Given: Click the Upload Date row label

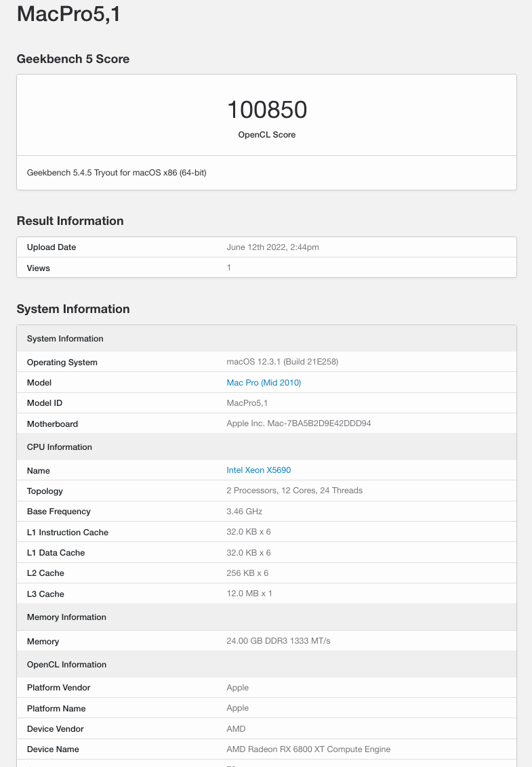Looking at the screenshot, I should (52, 247).
